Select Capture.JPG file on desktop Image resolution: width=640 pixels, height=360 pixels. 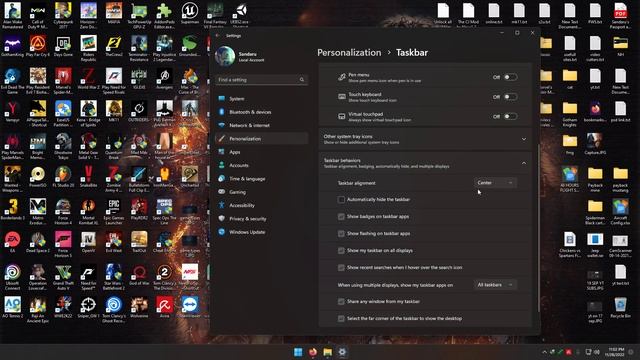tap(595, 144)
